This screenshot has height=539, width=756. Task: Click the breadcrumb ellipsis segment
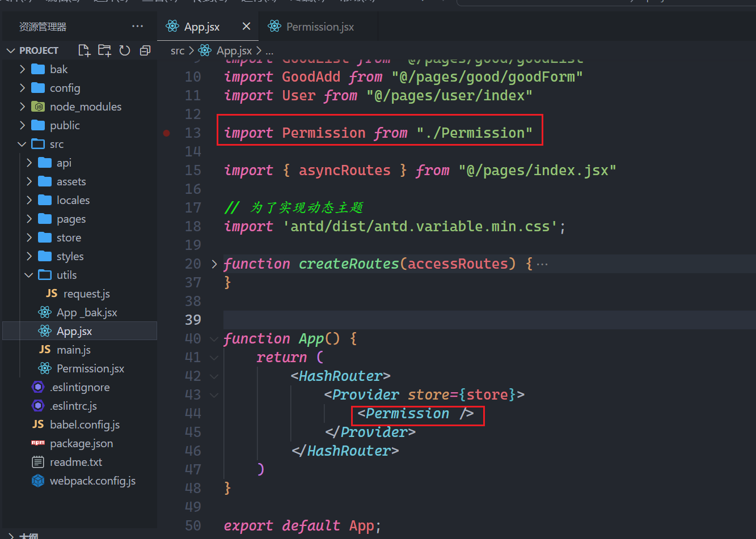269,51
